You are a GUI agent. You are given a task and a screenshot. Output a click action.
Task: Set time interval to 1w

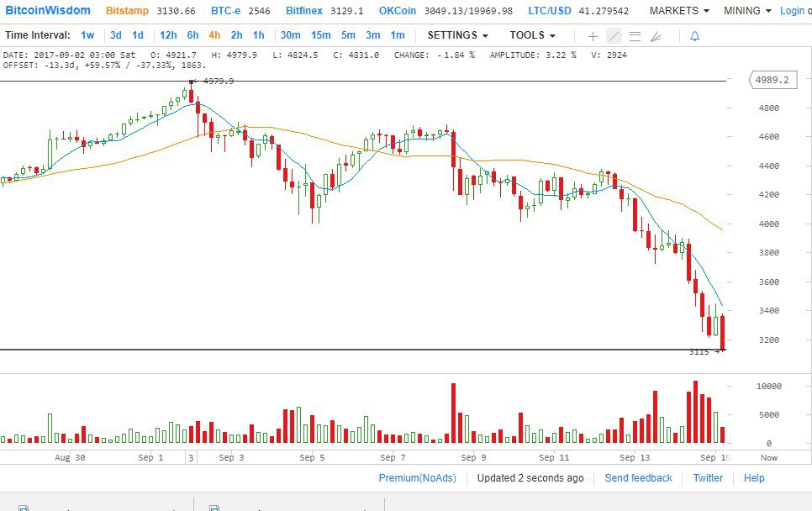coord(87,35)
